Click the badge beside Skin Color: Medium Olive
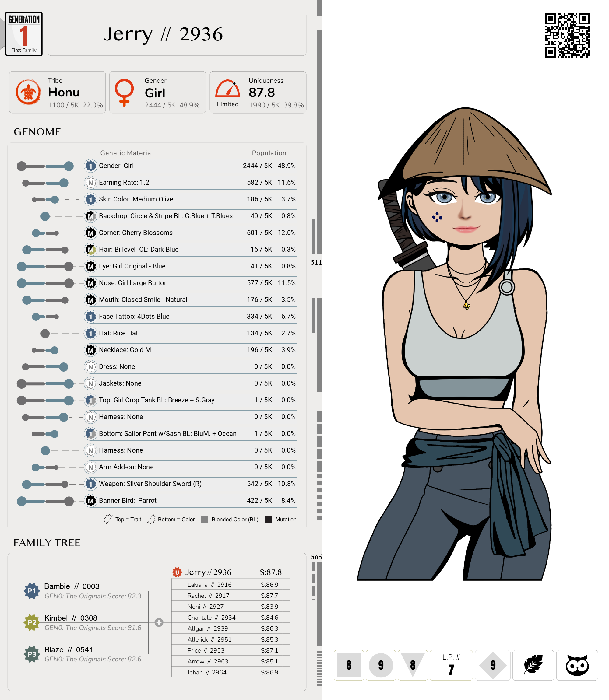The height and width of the screenshot is (700, 609). tap(91, 199)
